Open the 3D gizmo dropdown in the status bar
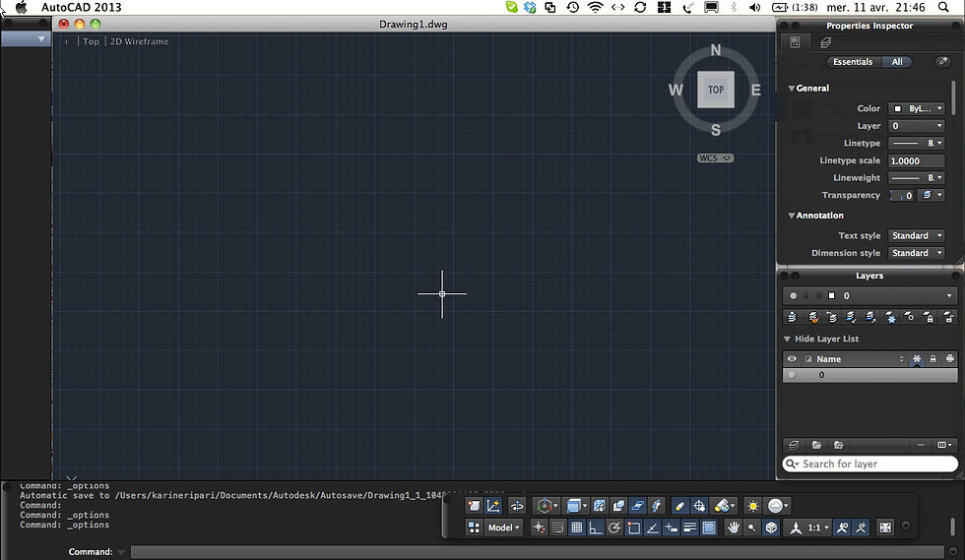Screen dimensions: 965x560 [547, 506]
